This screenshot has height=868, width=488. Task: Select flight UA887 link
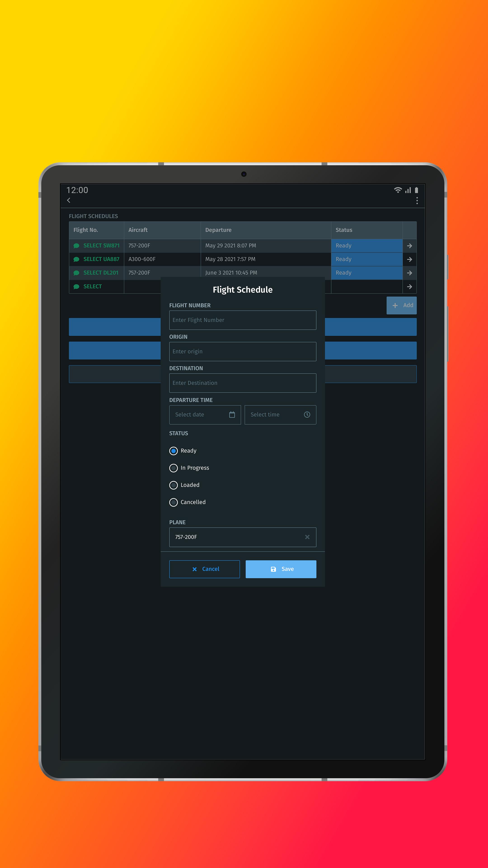coord(101,259)
